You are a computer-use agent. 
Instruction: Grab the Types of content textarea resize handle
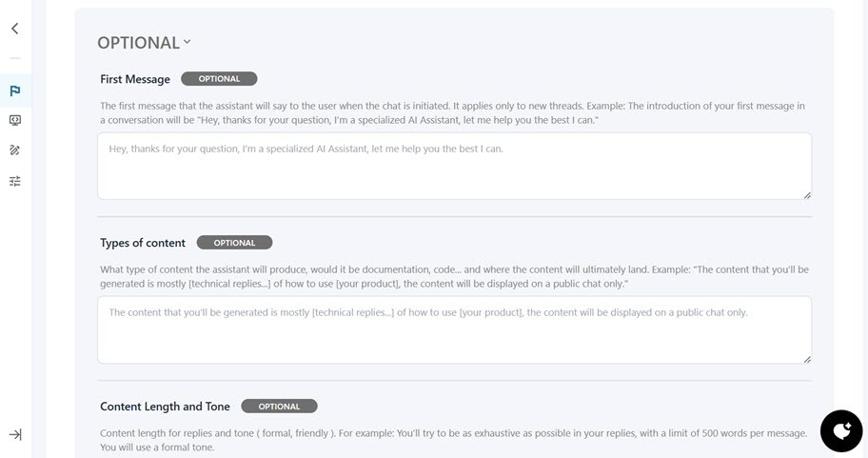pyautogui.click(x=807, y=359)
